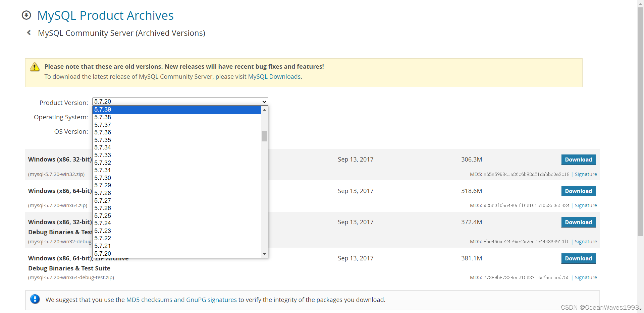Image resolution: width=644 pixels, height=313 pixels.
Task: Choose 5.7.32 in the version list
Action: click(x=177, y=163)
